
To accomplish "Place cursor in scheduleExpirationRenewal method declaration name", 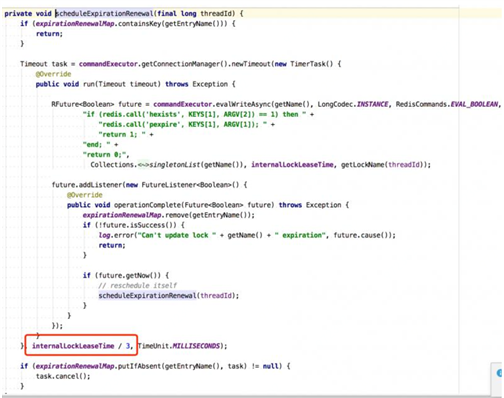I will point(104,14).
